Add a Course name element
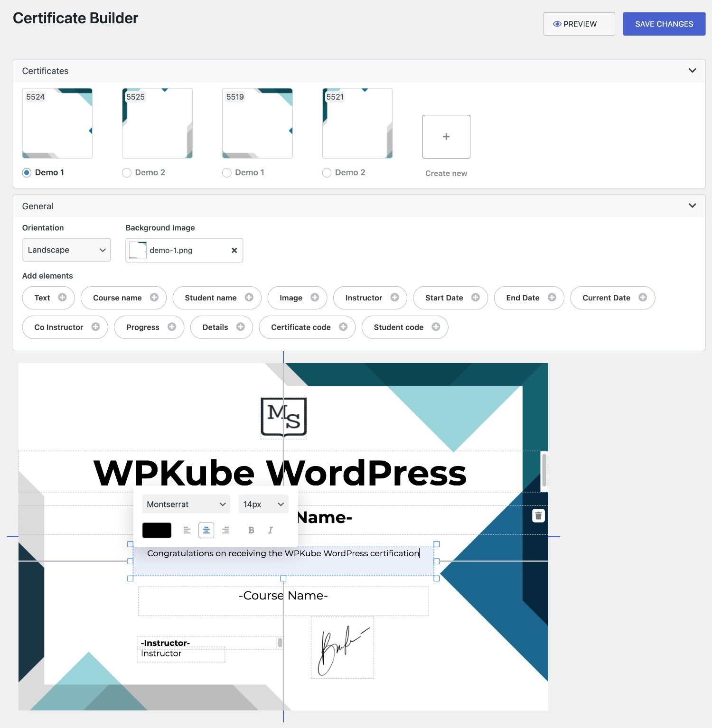Screen dimensions: 712x728 coord(123,298)
